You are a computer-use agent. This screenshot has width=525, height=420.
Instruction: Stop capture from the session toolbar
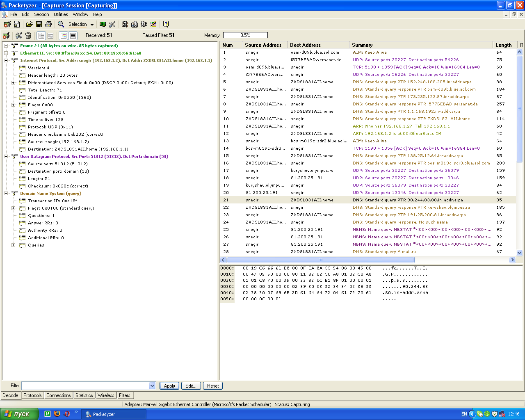click(x=6, y=36)
